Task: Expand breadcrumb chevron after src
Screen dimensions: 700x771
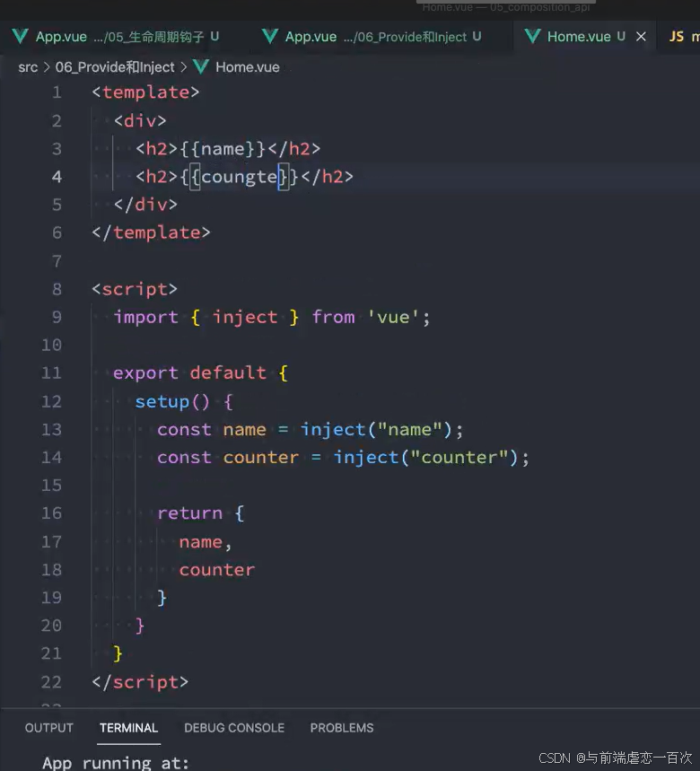Action: pos(47,67)
